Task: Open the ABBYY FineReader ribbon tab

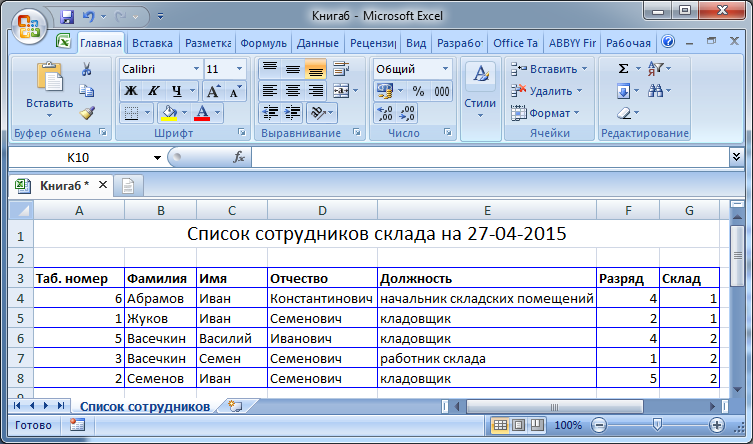Action: tap(572, 43)
